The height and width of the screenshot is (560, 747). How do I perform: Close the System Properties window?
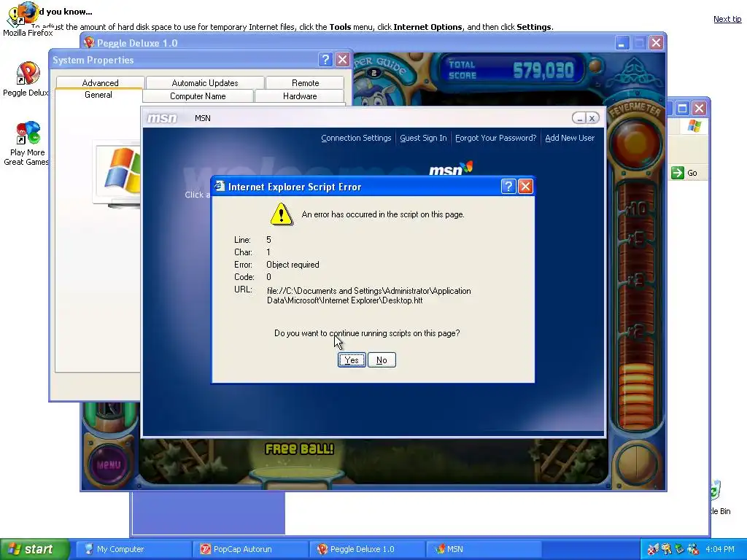point(342,60)
